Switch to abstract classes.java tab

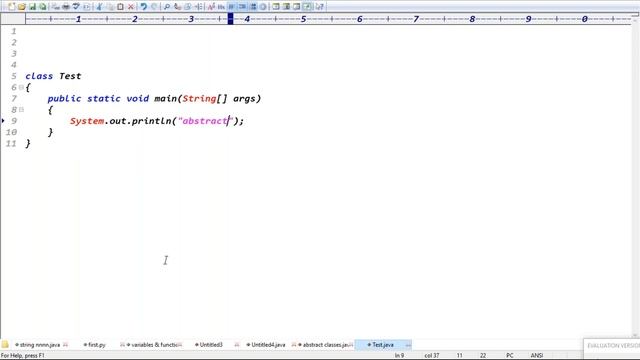(x=325, y=345)
